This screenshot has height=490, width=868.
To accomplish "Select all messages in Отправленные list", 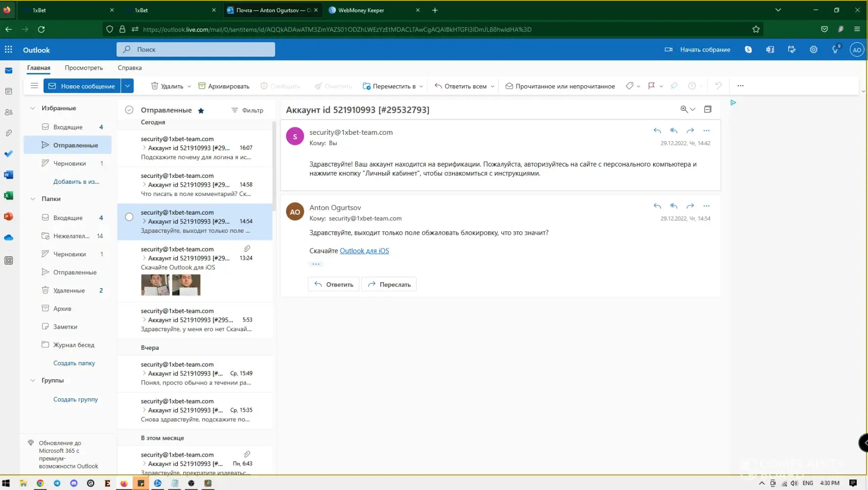I will point(129,110).
